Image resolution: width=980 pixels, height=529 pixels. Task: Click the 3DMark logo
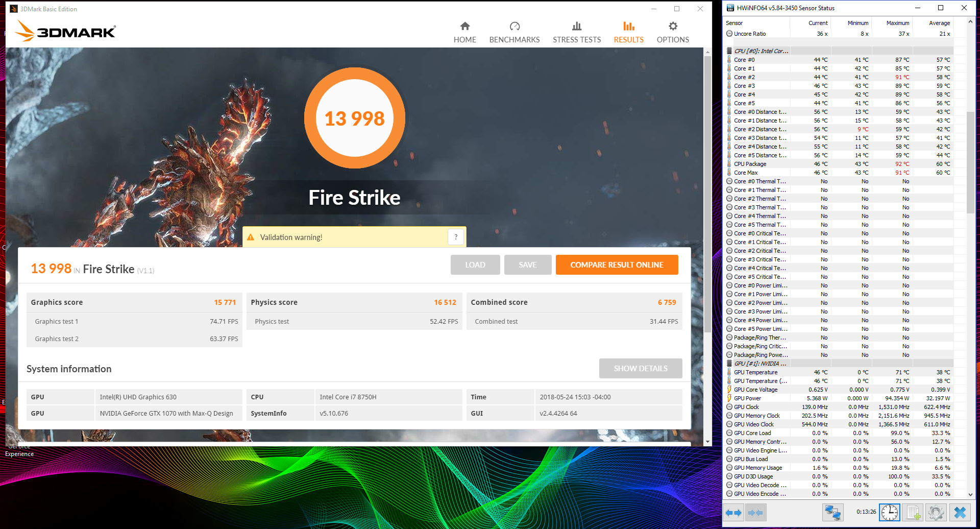point(66,31)
